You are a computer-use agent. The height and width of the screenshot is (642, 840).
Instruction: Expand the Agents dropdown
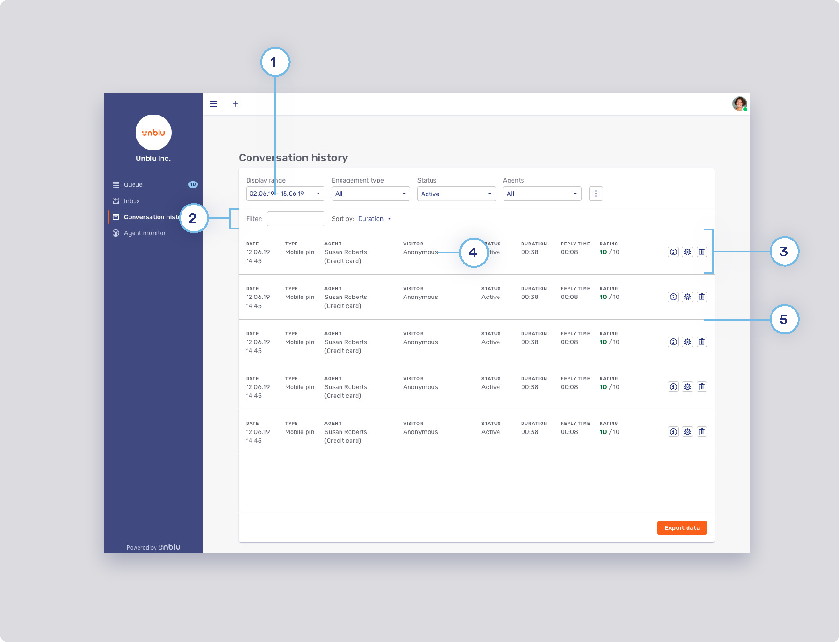(x=542, y=194)
